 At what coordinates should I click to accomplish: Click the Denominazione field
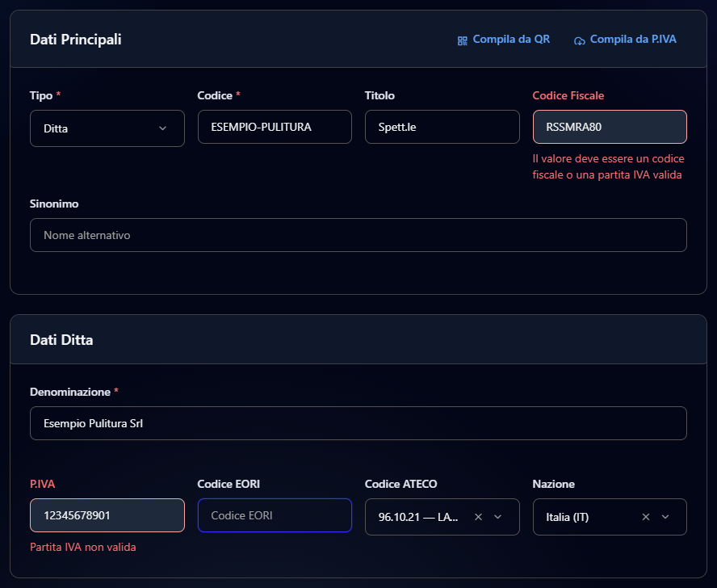[x=358, y=423]
